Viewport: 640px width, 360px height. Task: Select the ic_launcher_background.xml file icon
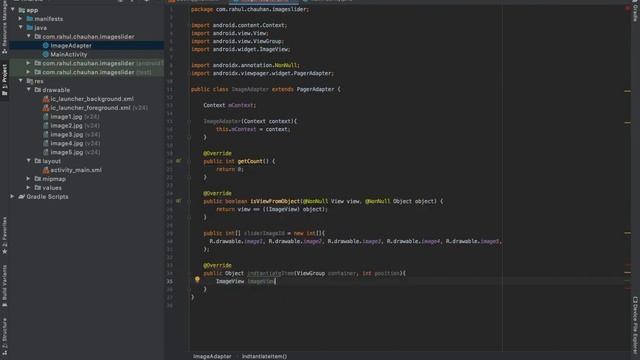[x=46, y=99]
